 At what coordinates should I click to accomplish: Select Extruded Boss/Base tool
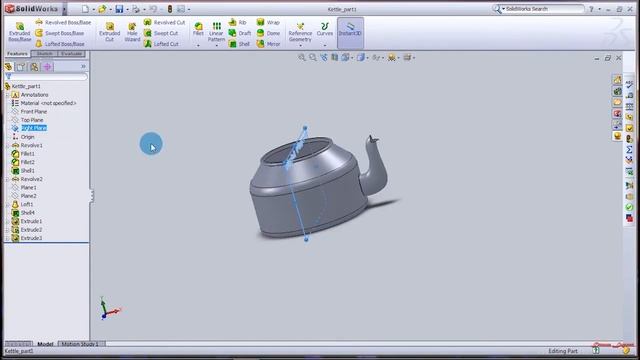[20, 32]
